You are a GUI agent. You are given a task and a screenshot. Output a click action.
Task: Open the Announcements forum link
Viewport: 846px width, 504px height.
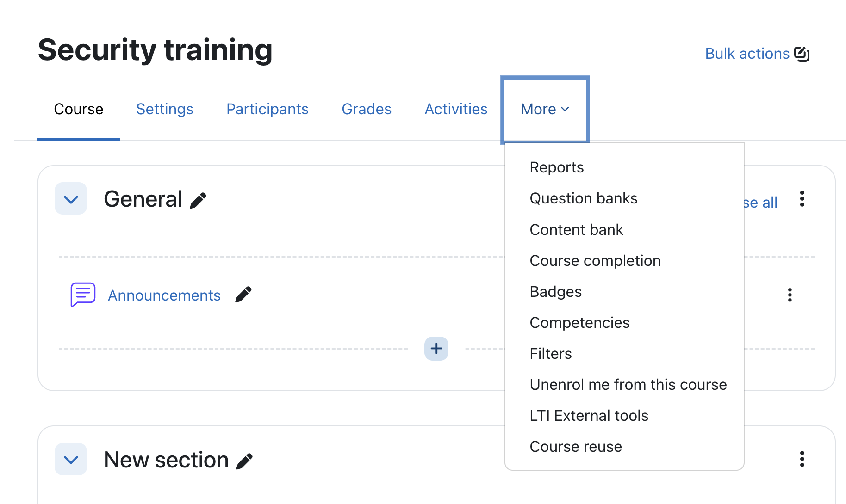[x=164, y=295]
